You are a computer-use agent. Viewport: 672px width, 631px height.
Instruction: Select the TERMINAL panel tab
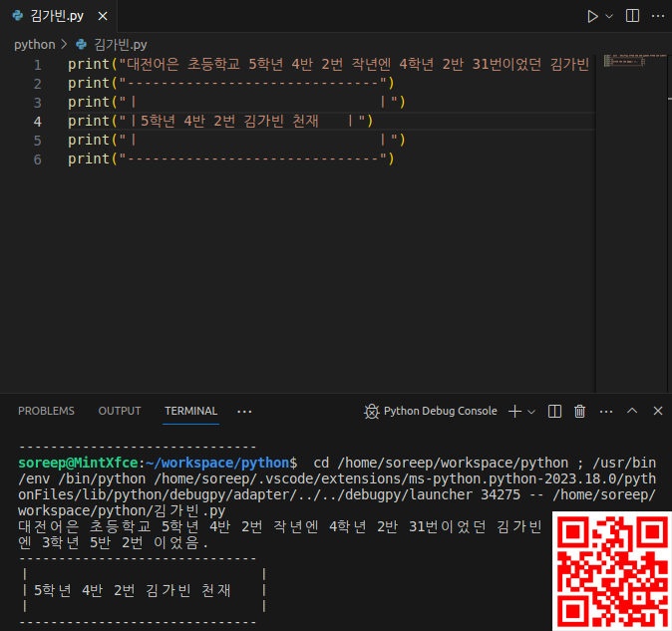pyautogui.click(x=190, y=411)
